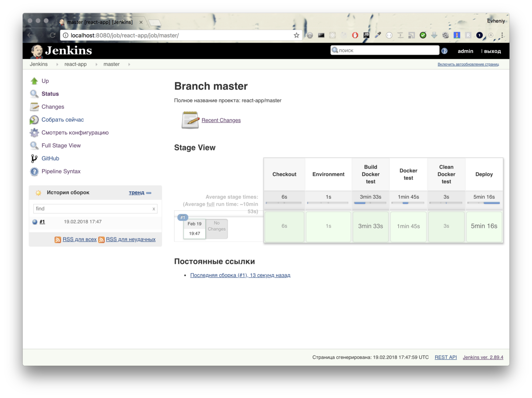Click the RSS icon beside RSS для неудачных
Image resolution: width=532 pixels, height=398 pixels.
pos(101,240)
